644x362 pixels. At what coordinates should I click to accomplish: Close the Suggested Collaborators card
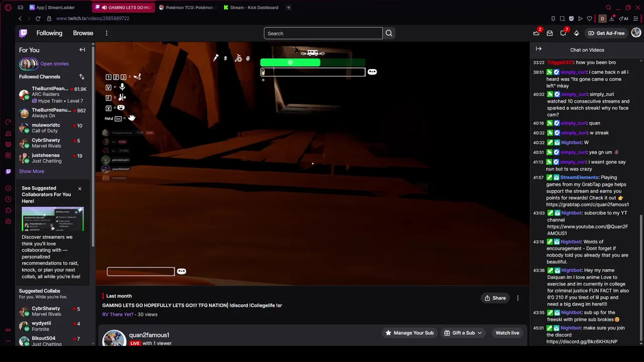79,189
